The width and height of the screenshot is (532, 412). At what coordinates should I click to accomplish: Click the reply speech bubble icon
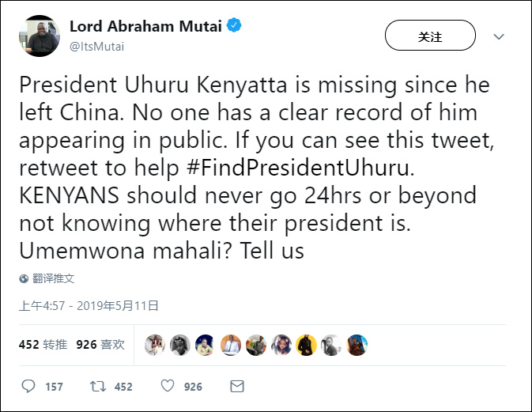[x=28, y=387]
